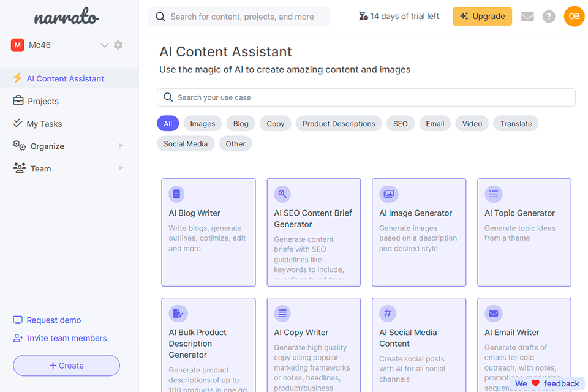Focus the global content search field
This screenshot has width=588, height=392.
click(239, 17)
